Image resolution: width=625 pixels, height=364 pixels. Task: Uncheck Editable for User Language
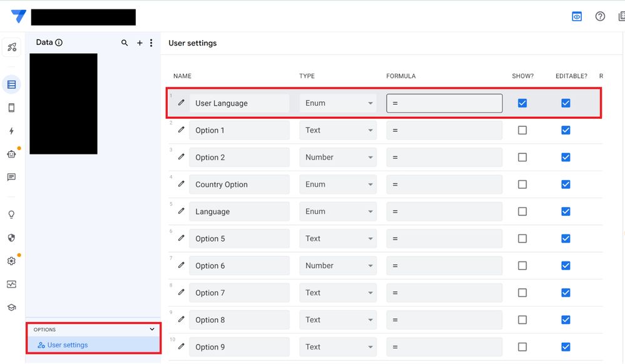pyautogui.click(x=566, y=103)
